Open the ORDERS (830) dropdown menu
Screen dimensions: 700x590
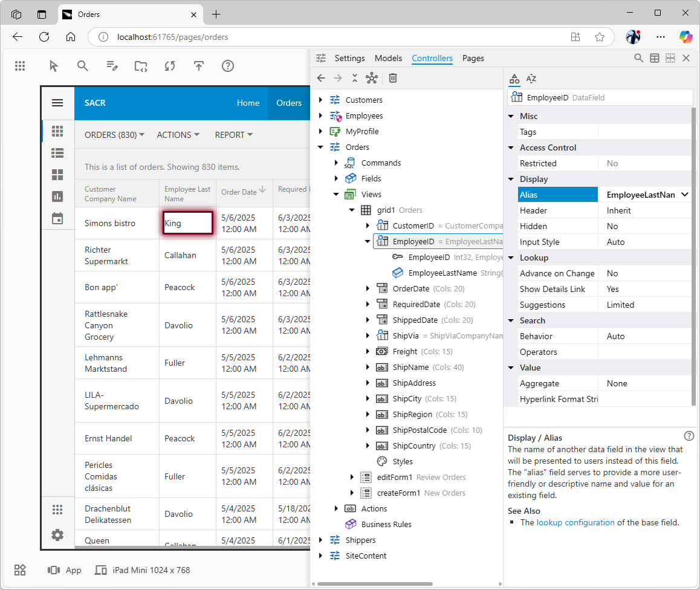coord(115,135)
